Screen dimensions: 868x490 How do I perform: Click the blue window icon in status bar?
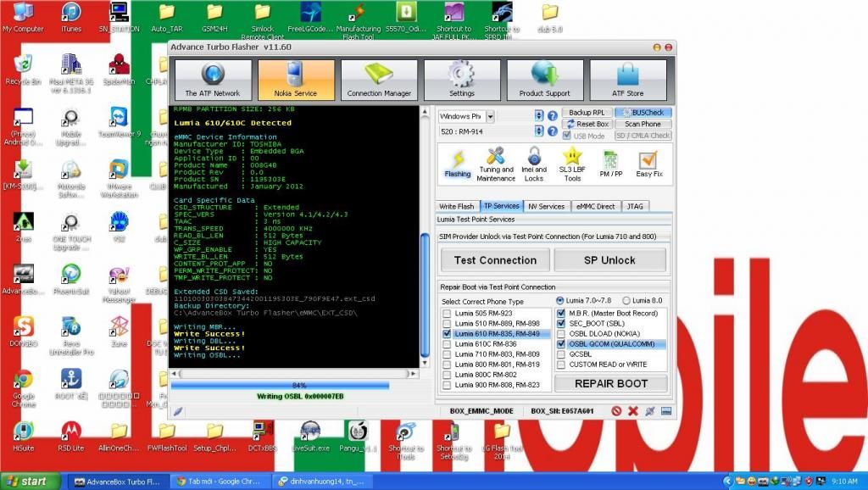666,411
